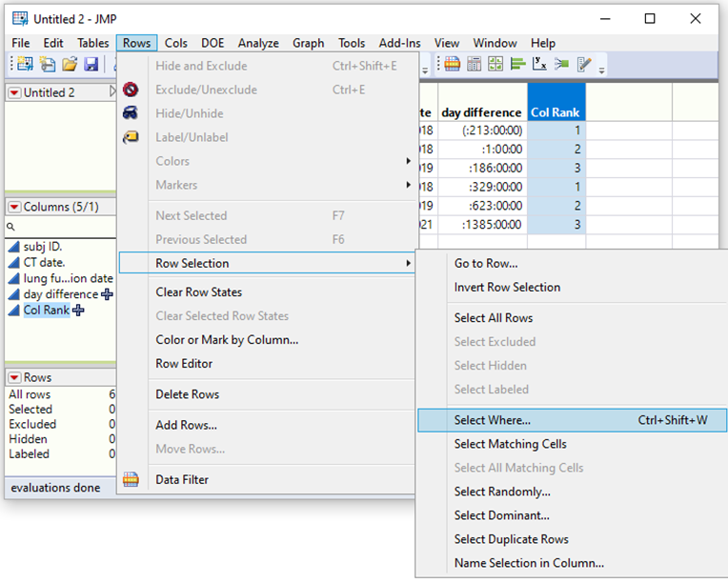Viewport: 728px width, 583px height.
Task: Click the pencil and checklist toolbar icon
Action: pos(584,64)
